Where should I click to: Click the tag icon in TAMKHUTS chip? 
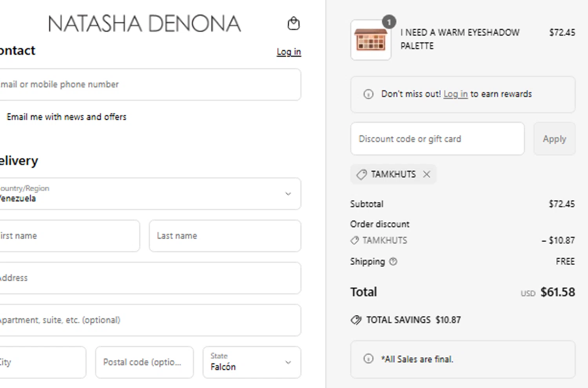point(361,174)
